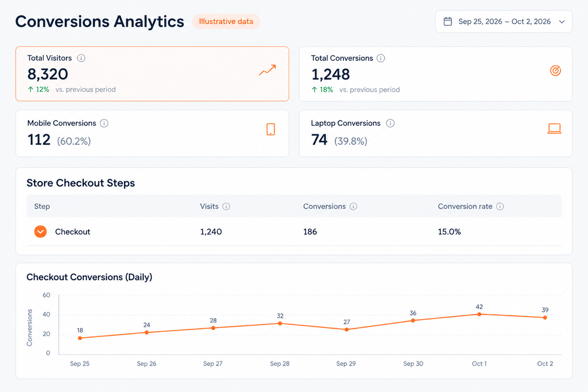This screenshot has height=392, width=588.
Task: Click the Mobile Conversions value 112
Action: click(38, 140)
